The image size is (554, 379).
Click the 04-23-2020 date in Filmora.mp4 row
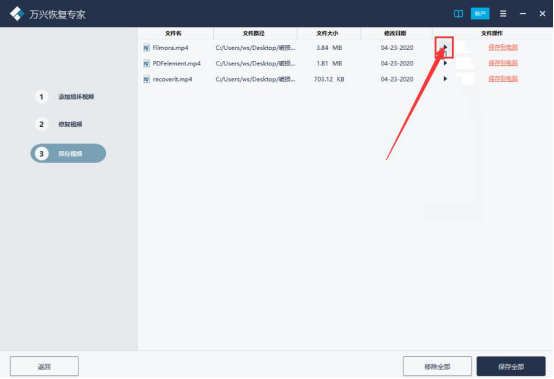click(x=397, y=48)
